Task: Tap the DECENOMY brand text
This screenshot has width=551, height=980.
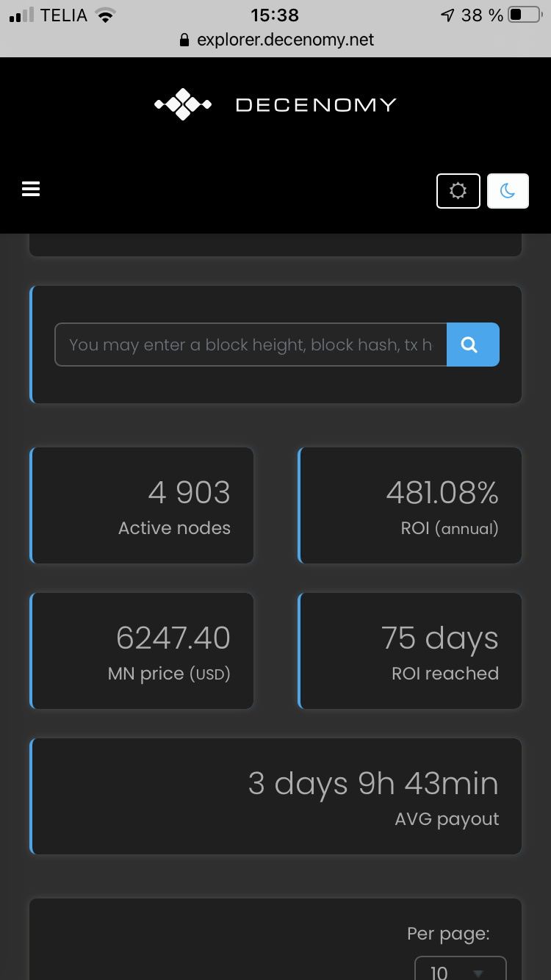Action: pos(316,105)
